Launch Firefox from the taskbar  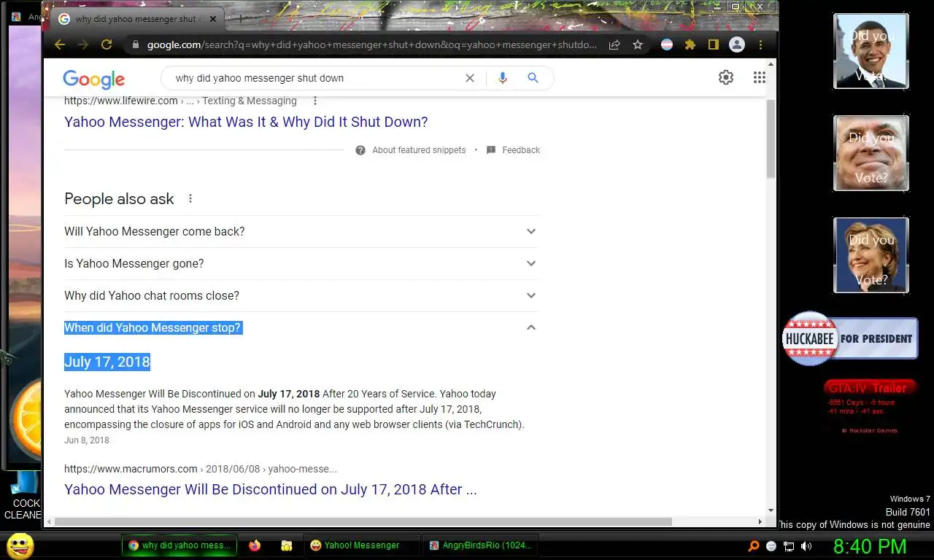[x=255, y=545]
